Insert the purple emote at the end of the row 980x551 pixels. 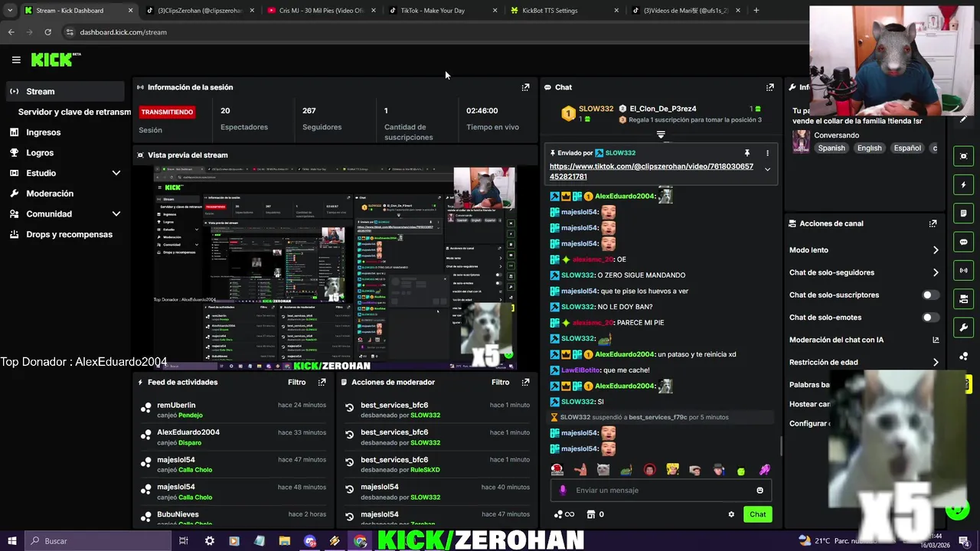tap(764, 470)
